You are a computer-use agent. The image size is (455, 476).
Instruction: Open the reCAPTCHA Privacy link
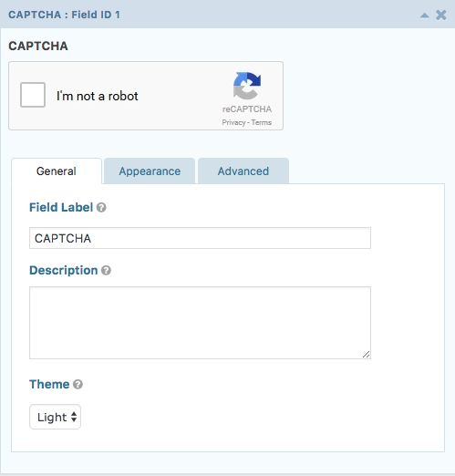pos(233,122)
